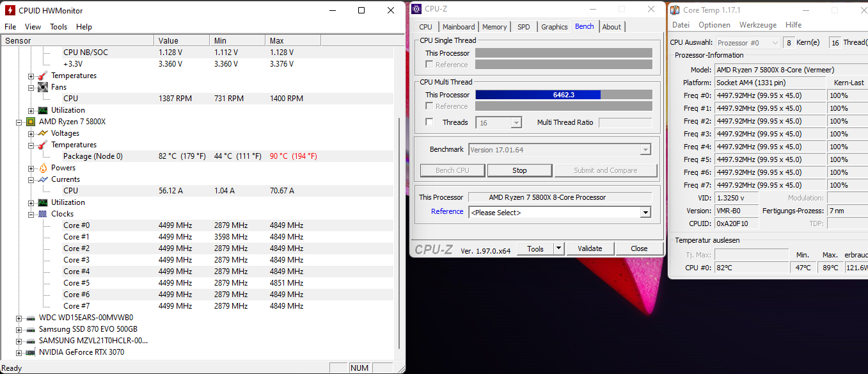Stop the running CPU-Z benchmark
This screenshot has width=868, height=374.
(519, 170)
